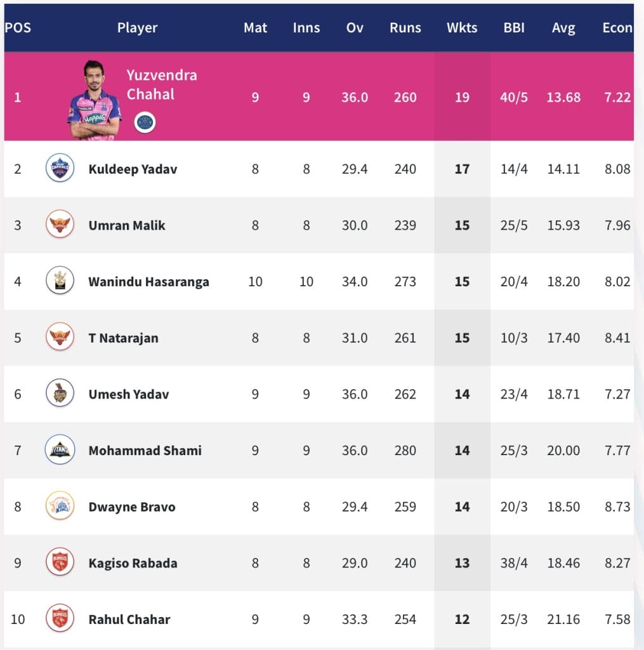Select Wanindu Hasaranga's name
The width and height of the screenshot is (644, 650).
click(x=148, y=282)
